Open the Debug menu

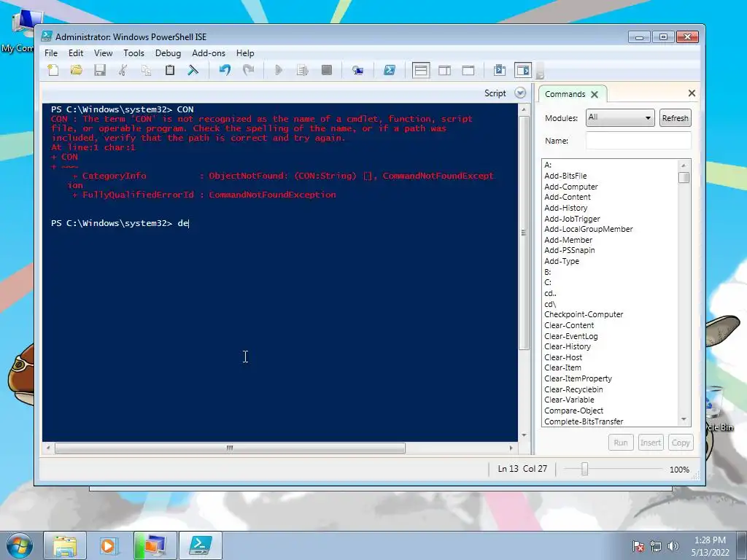[168, 53]
